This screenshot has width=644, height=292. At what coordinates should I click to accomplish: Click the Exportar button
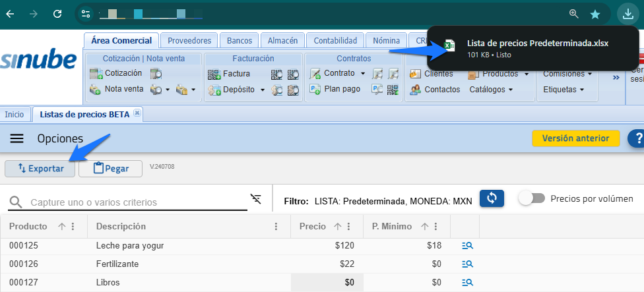coord(40,168)
